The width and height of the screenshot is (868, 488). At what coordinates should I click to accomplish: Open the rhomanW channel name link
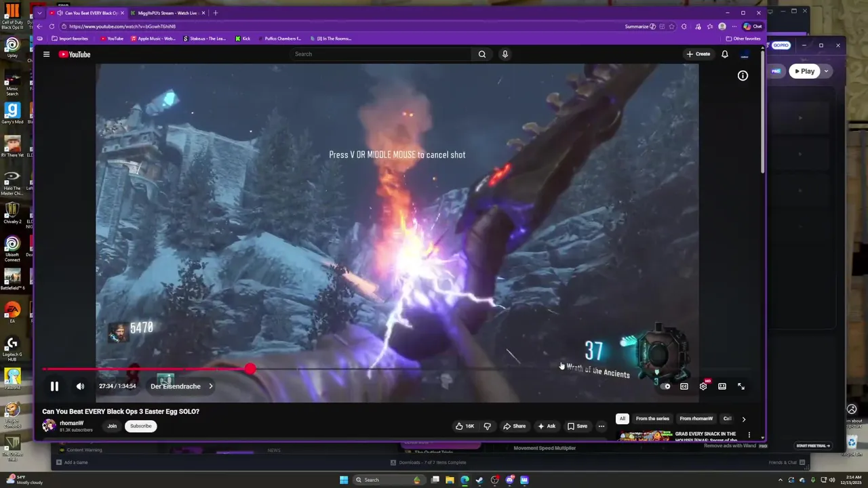click(72, 423)
